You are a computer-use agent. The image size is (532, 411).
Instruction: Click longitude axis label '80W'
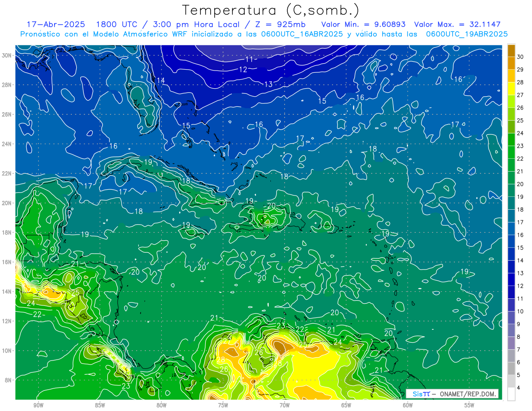click(x=161, y=405)
